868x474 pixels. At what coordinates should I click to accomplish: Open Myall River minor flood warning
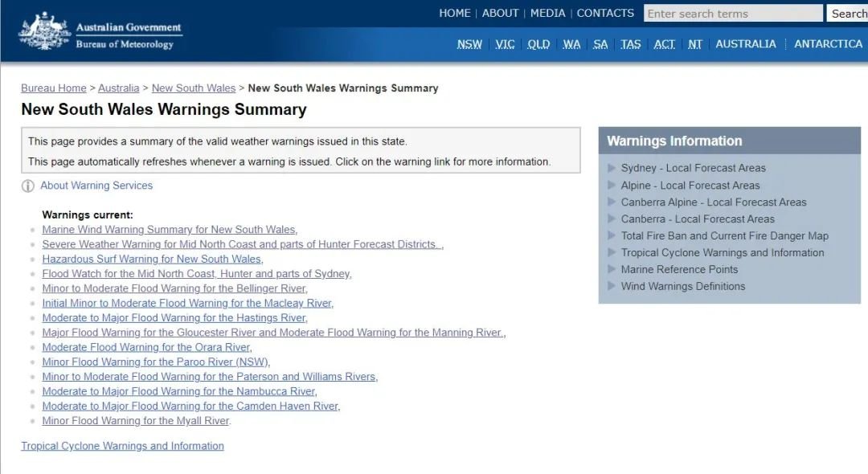(136, 421)
